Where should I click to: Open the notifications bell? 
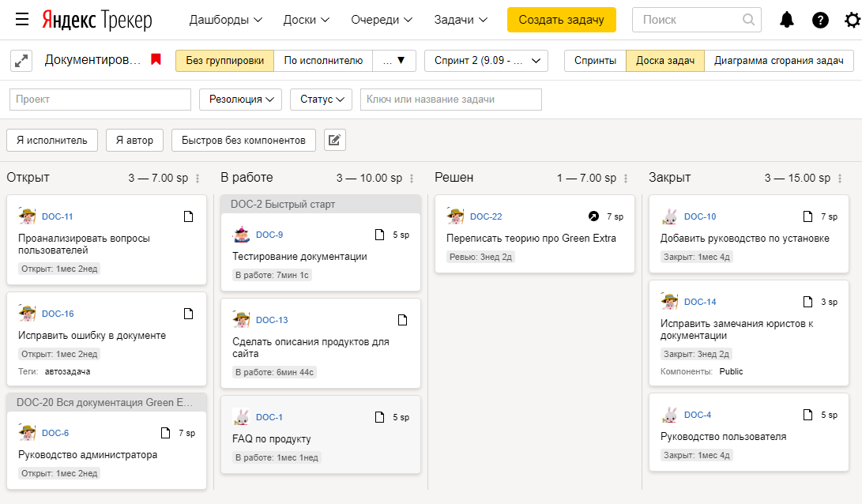click(787, 20)
